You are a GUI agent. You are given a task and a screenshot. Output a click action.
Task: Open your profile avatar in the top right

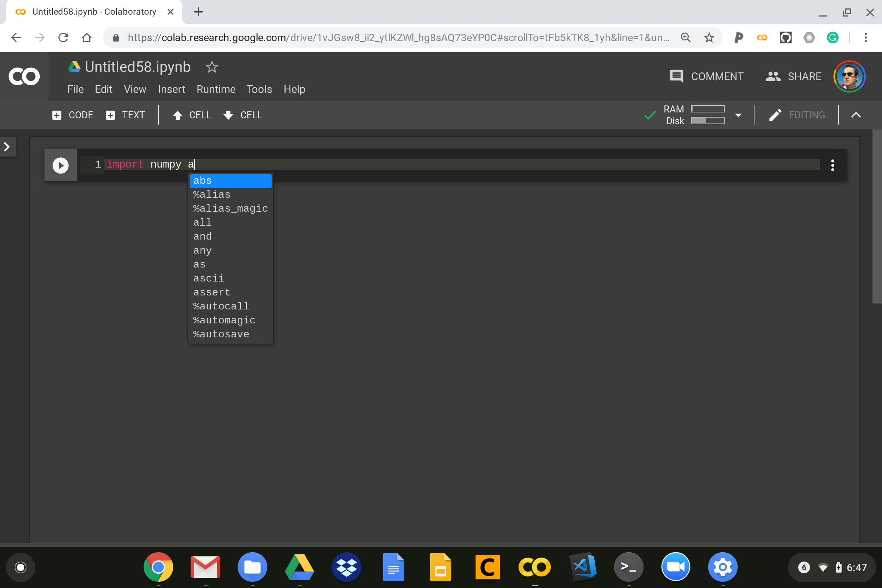click(849, 76)
